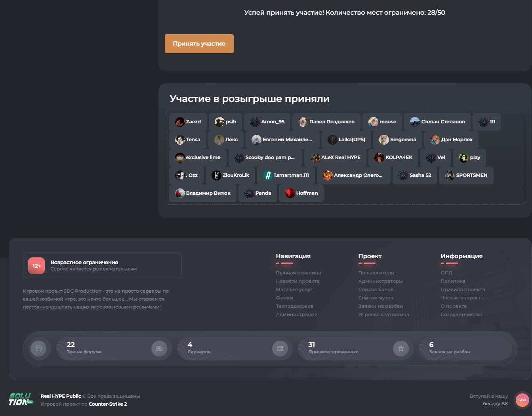Click the server icon next to Серверов count
This screenshot has width=532, height=416.
pyautogui.click(x=280, y=348)
